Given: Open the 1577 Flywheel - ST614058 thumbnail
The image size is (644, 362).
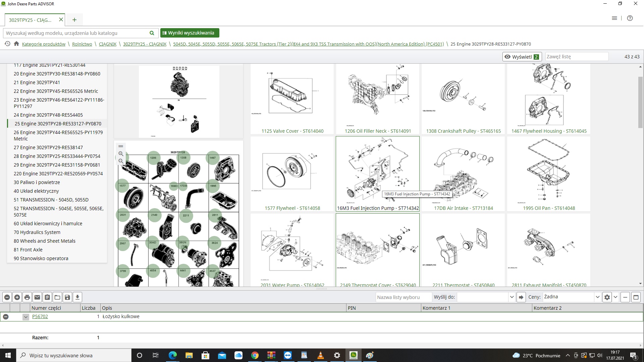Looking at the screenshot, I should click(x=292, y=174).
